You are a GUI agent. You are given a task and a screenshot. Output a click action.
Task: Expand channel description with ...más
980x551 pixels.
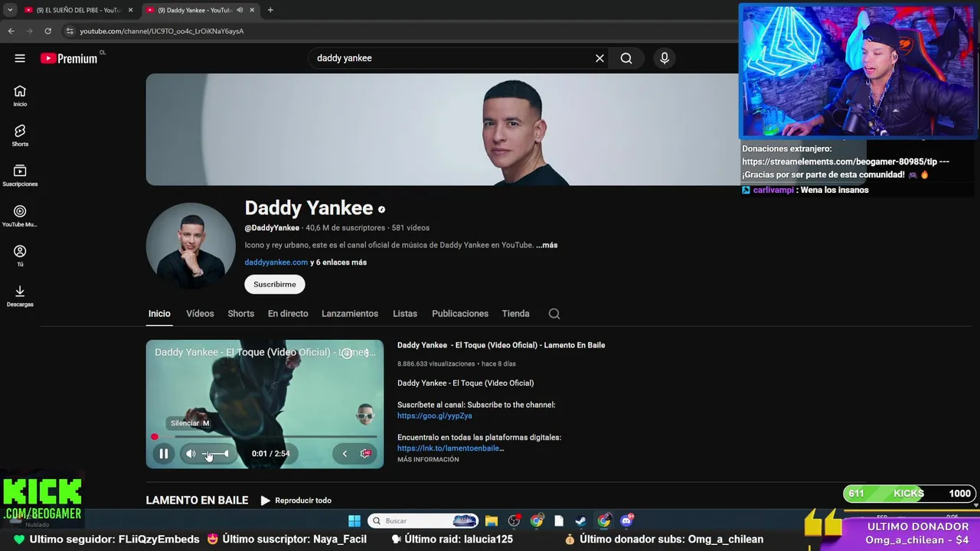tap(547, 245)
